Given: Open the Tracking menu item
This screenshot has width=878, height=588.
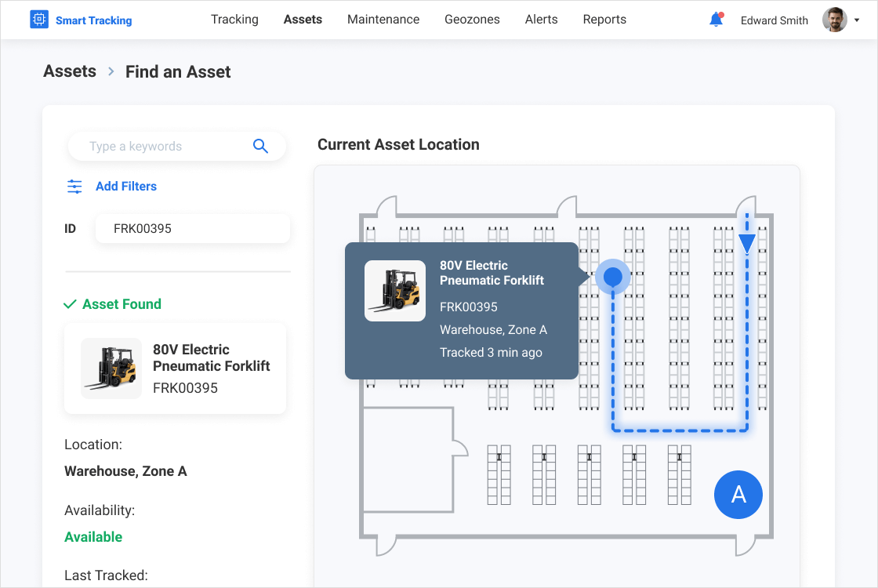Looking at the screenshot, I should (x=234, y=20).
